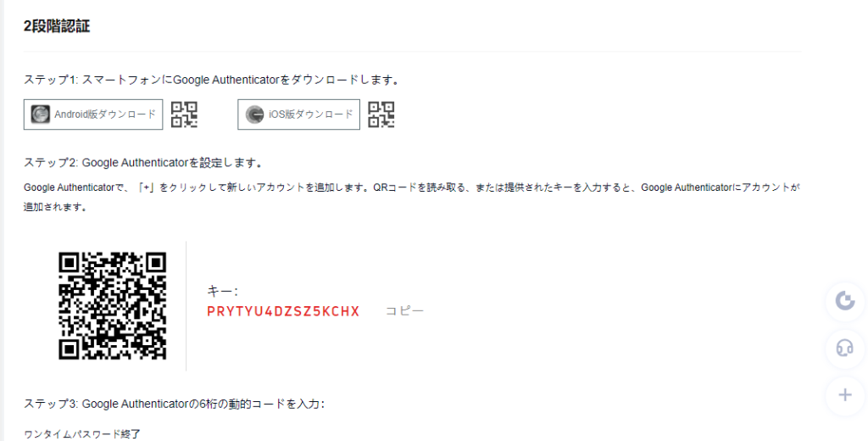
Task: Copy the key with the コピー link
Action: pyautogui.click(x=404, y=310)
